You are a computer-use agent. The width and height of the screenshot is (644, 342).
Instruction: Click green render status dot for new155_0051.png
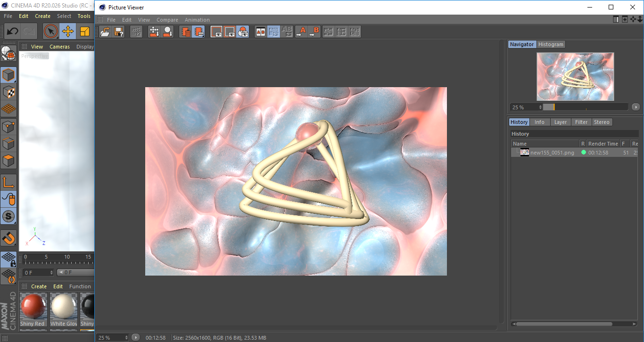584,152
